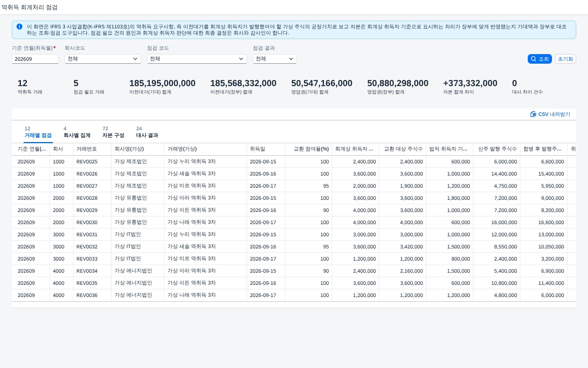Switch to the 거래별 점검 tab

pos(38,132)
